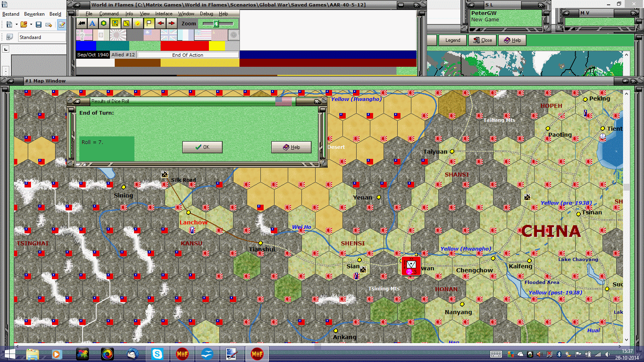Click the red left arrow toolbar icon

click(160, 23)
